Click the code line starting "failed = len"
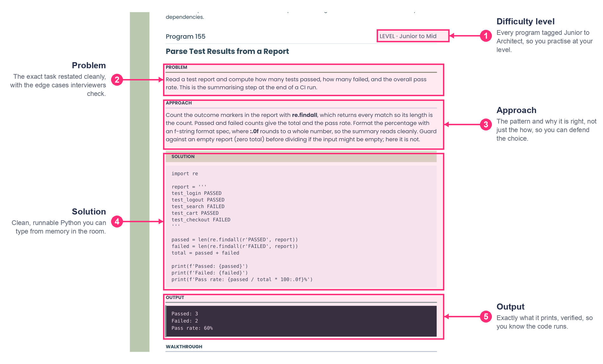The height and width of the screenshot is (364, 603). pos(235,246)
